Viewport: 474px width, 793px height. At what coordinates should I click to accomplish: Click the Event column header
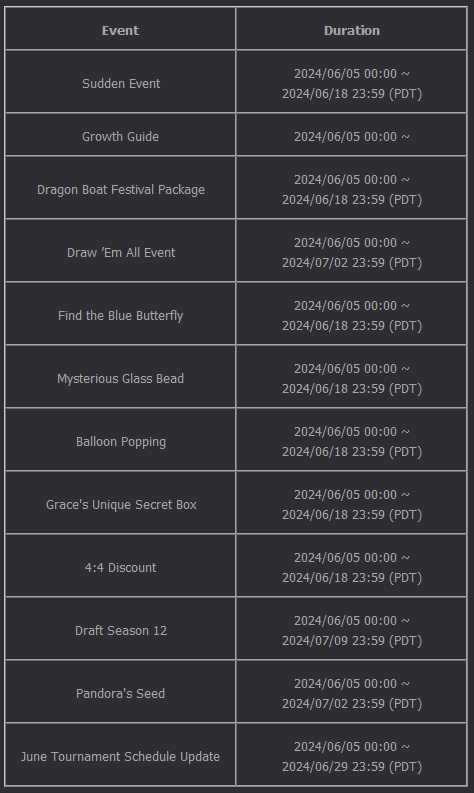coord(120,29)
